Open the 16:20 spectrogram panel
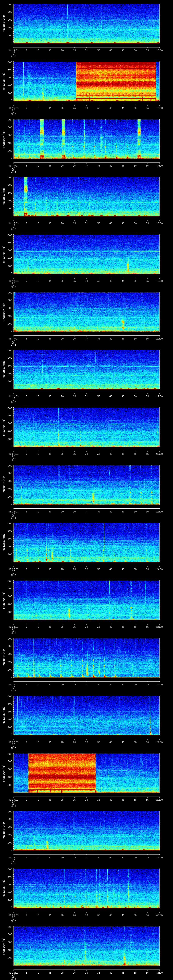Image resolution: width=173 pixels, height=980 pixels. (86, 369)
